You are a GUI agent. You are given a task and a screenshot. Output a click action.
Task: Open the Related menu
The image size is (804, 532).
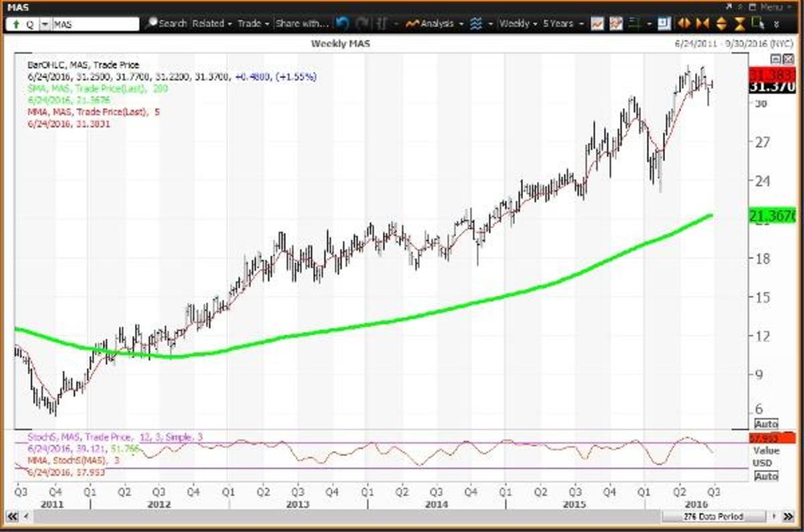[211, 23]
